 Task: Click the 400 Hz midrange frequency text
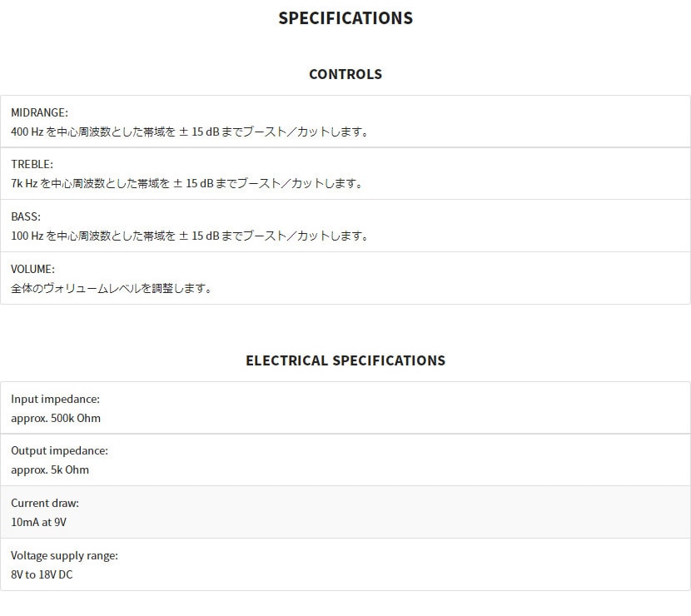[27, 132]
